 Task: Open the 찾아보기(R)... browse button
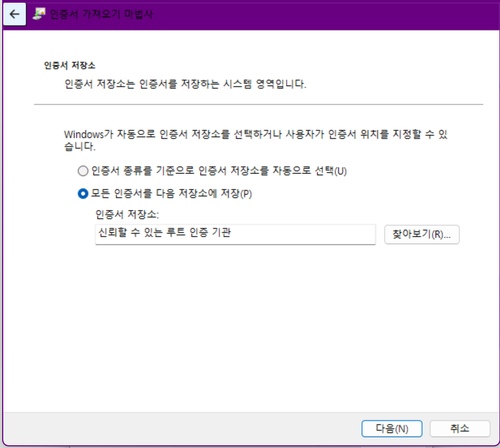point(422,235)
